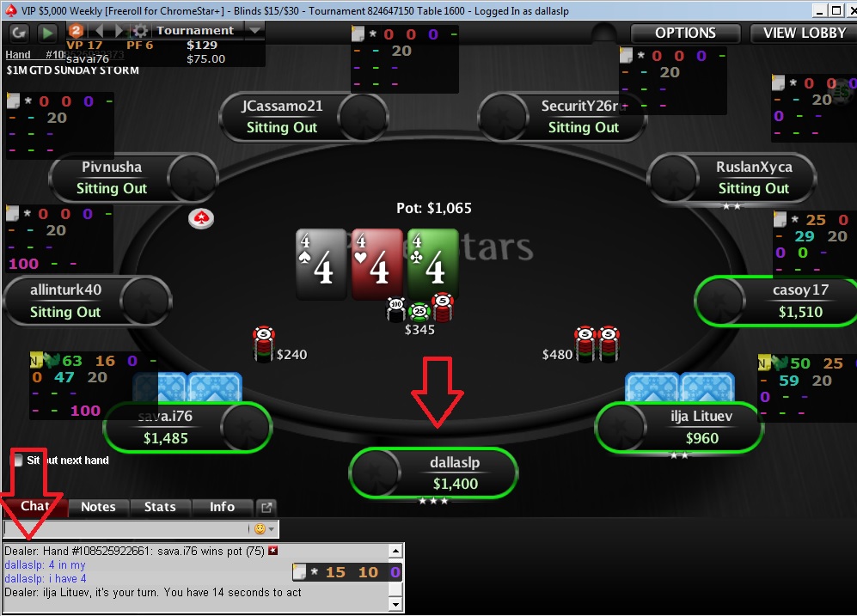The image size is (857, 616).
Task: Expand the emoticon dropdown arrow
Action: (272, 528)
